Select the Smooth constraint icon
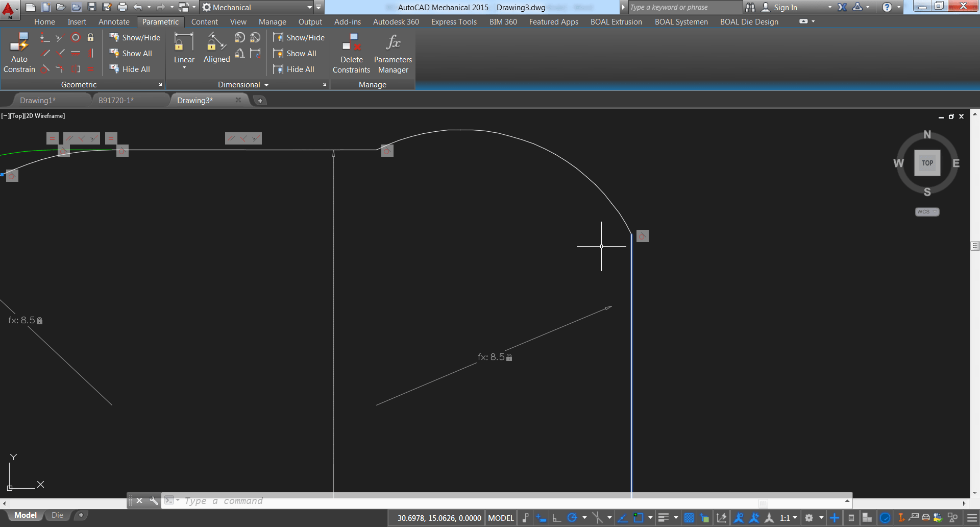The width and height of the screenshot is (980, 527). click(x=60, y=69)
